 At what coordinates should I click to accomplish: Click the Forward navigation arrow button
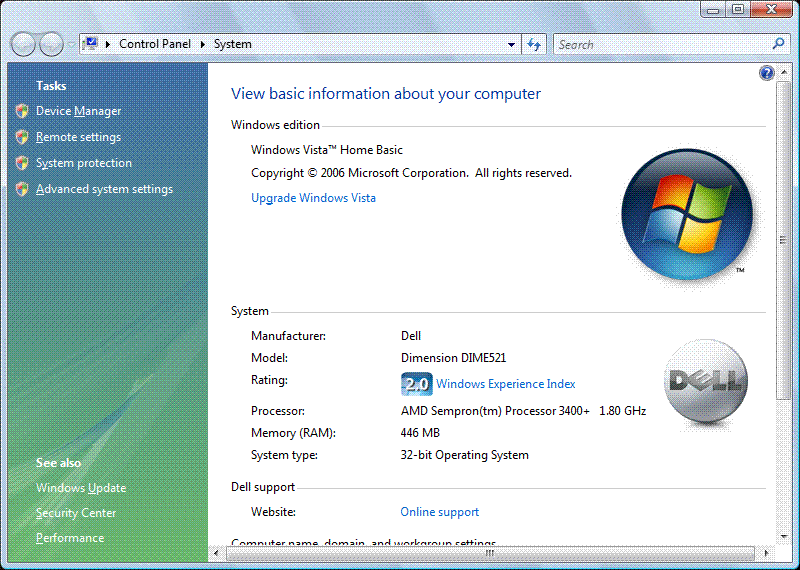(x=52, y=44)
